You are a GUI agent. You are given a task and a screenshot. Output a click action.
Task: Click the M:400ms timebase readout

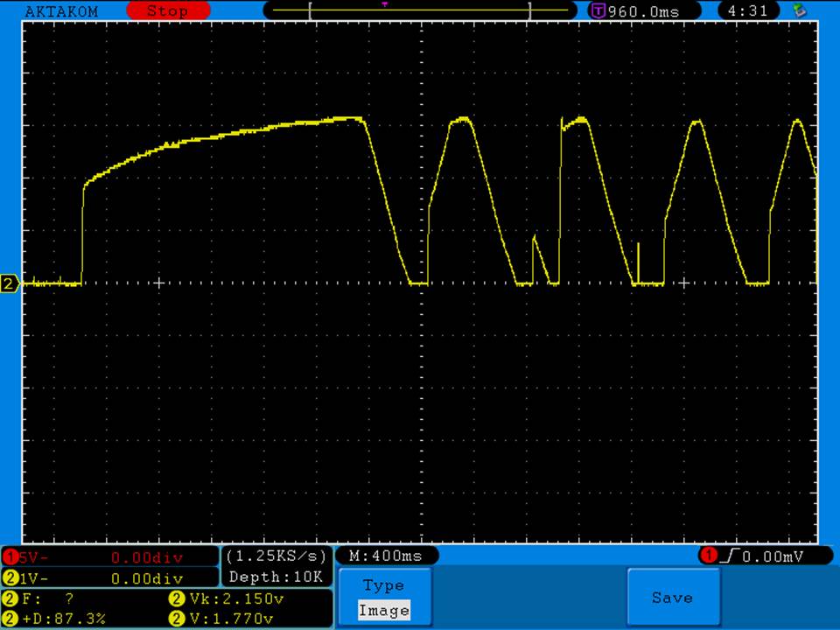(x=385, y=556)
